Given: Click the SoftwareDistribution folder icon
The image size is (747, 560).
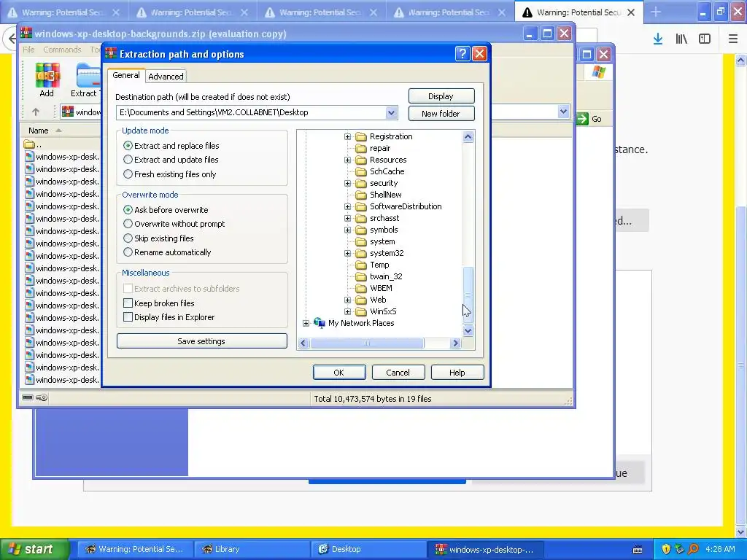Looking at the screenshot, I should tap(361, 206).
